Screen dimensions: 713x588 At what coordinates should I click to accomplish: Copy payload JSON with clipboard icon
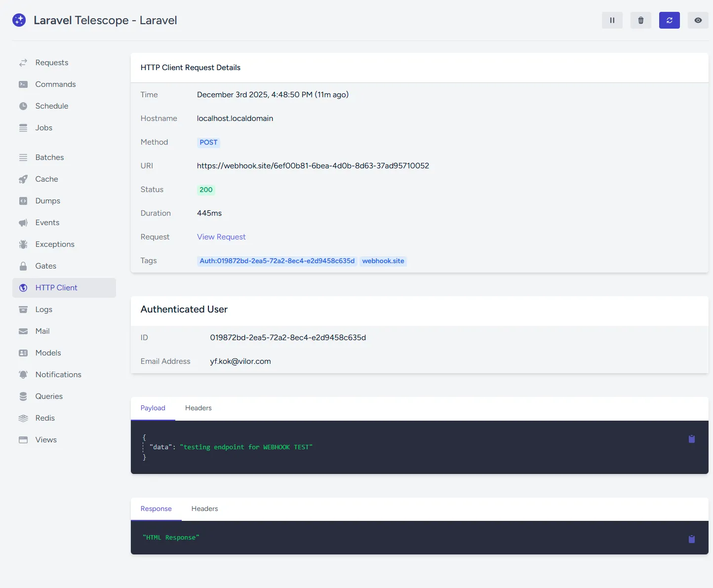click(692, 439)
